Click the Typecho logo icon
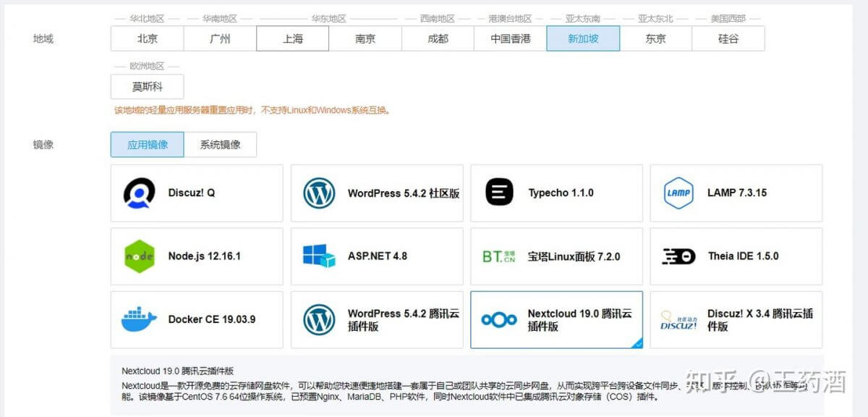The height and width of the screenshot is (417, 868). coord(499,193)
